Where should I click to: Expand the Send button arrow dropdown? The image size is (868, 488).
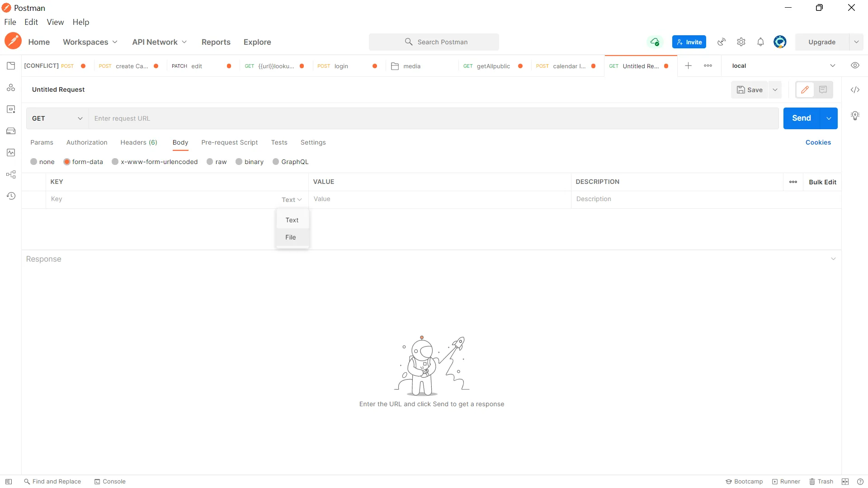pos(829,118)
